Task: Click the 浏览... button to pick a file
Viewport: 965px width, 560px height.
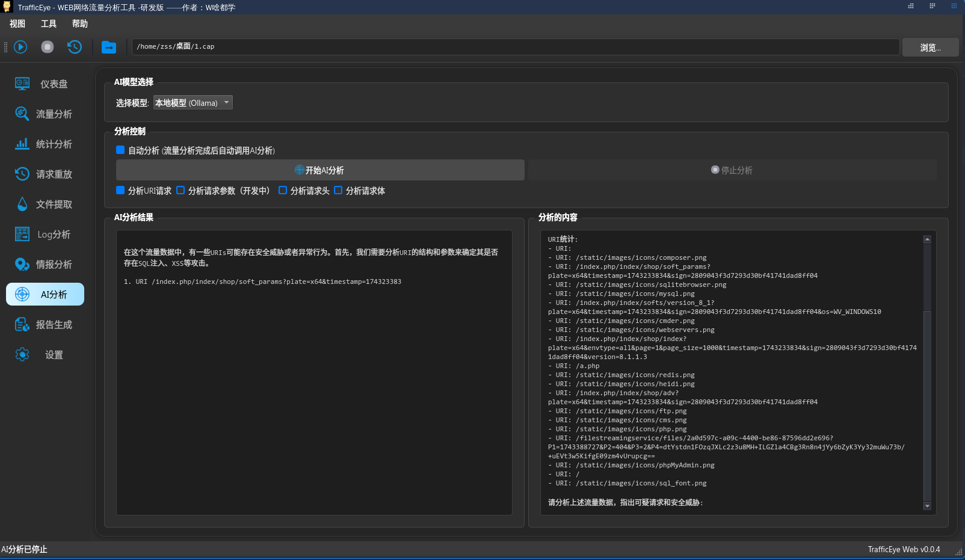Action: point(930,47)
